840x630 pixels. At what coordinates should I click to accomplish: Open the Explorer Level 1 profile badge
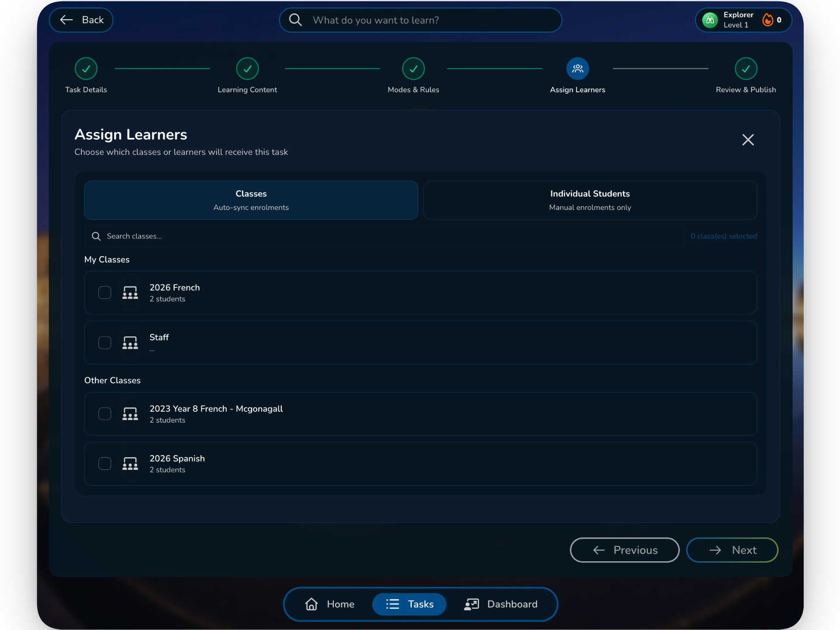tap(744, 20)
